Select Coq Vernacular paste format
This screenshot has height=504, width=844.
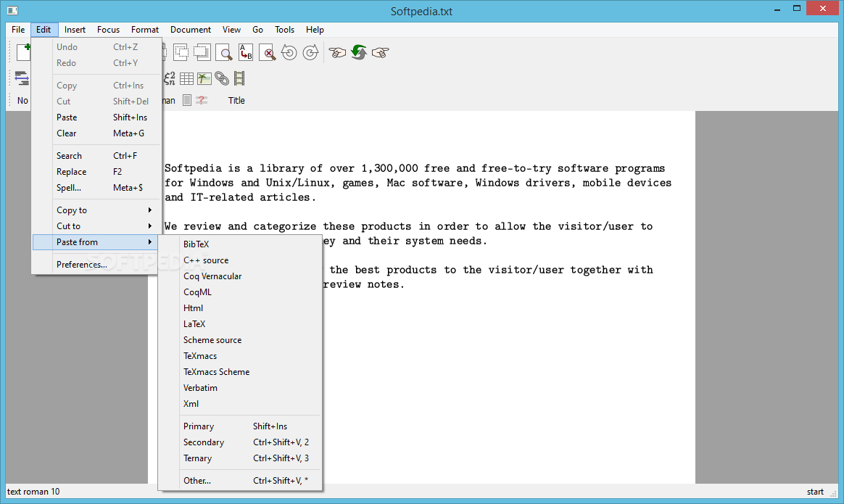240,276
